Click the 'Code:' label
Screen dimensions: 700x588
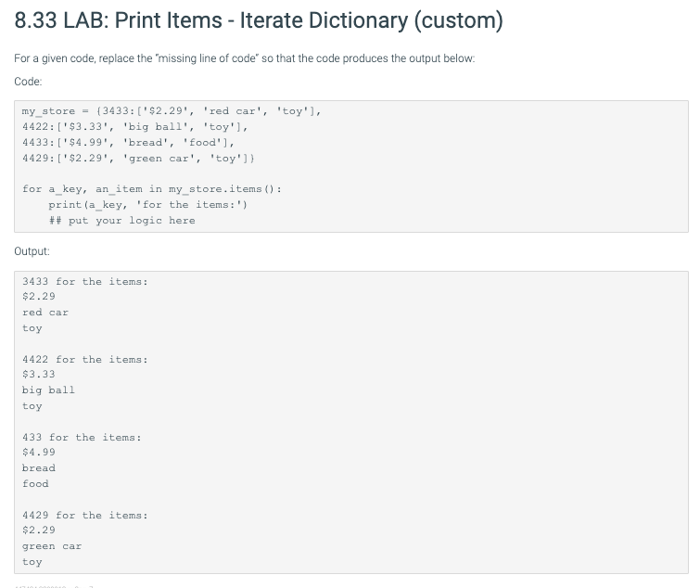(28, 82)
